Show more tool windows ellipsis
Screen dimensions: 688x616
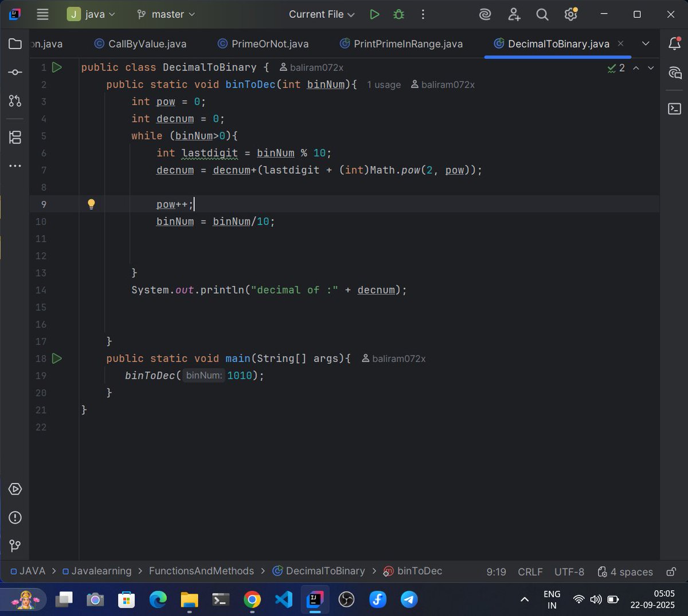tap(15, 166)
